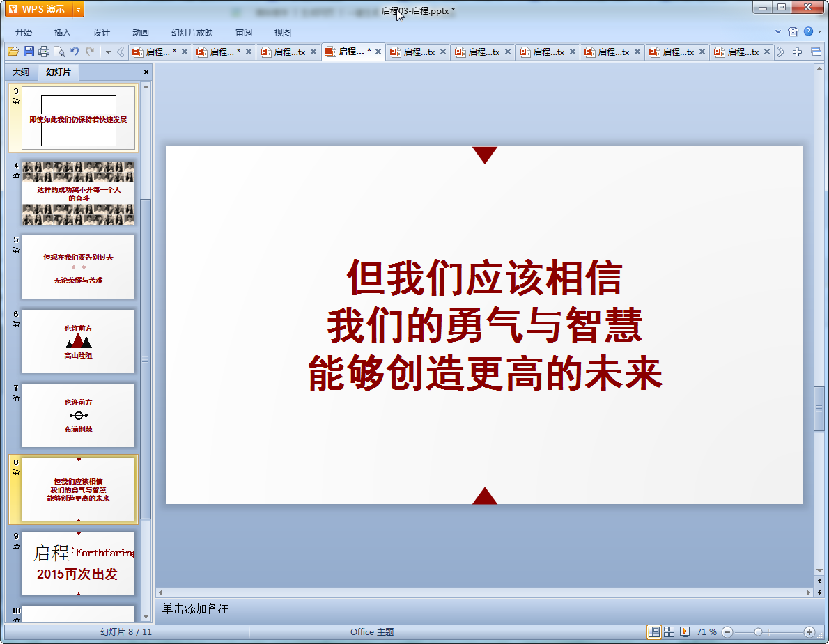
Task: Zoom in with the plus button
Action: click(809, 632)
